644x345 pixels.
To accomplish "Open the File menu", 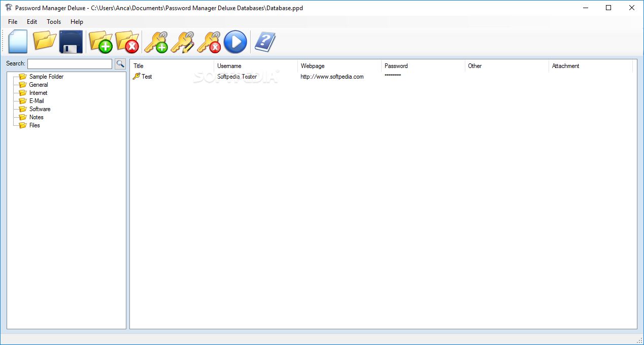I will 13,22.
